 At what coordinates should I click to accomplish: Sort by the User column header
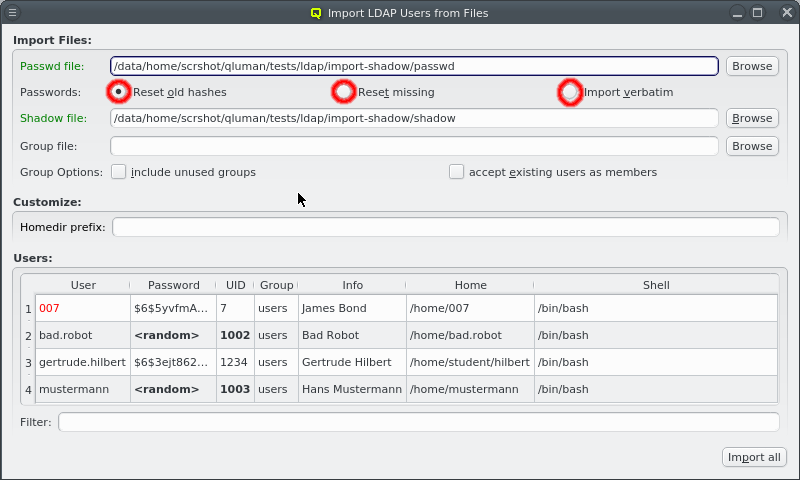83,285
